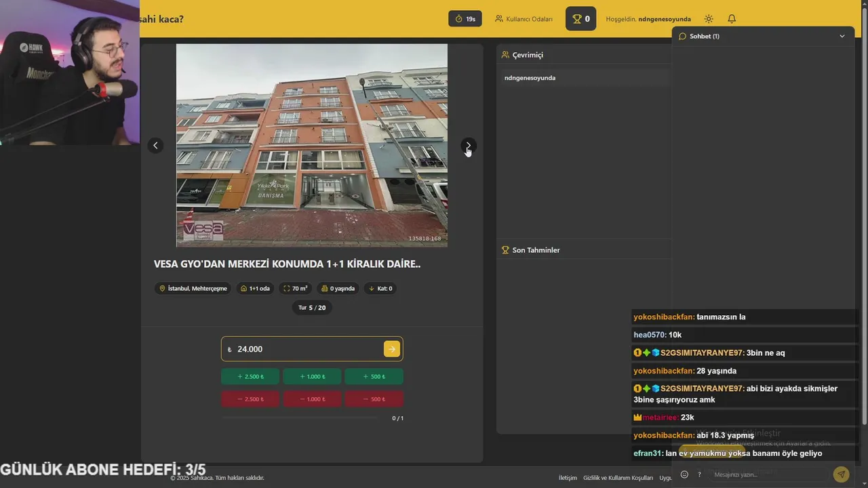This screenshot has height=488, width=868.
Task: Click the listing title VESA GYO'DAN MERKEZİ KONUMDA
Action: pos(287,264)
